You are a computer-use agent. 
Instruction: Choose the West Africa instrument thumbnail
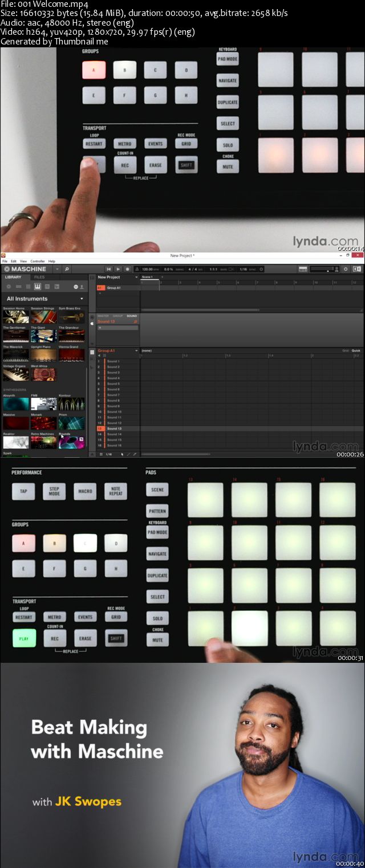click(43, 374)
